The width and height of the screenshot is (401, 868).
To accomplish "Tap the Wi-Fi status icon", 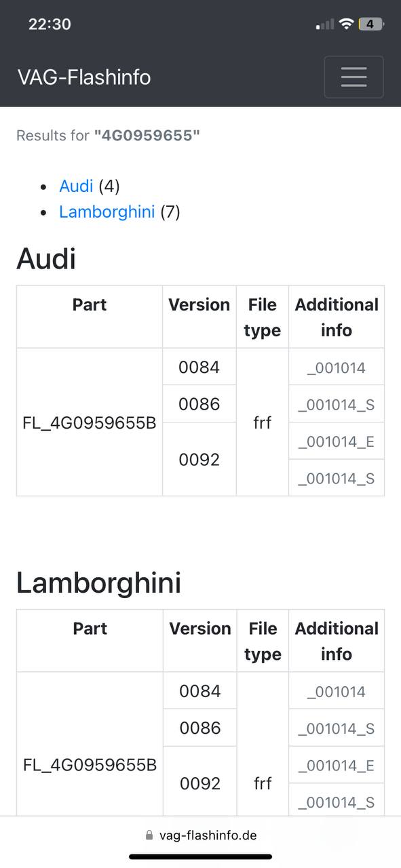I will pyautogui.click(x=347, y=24).
